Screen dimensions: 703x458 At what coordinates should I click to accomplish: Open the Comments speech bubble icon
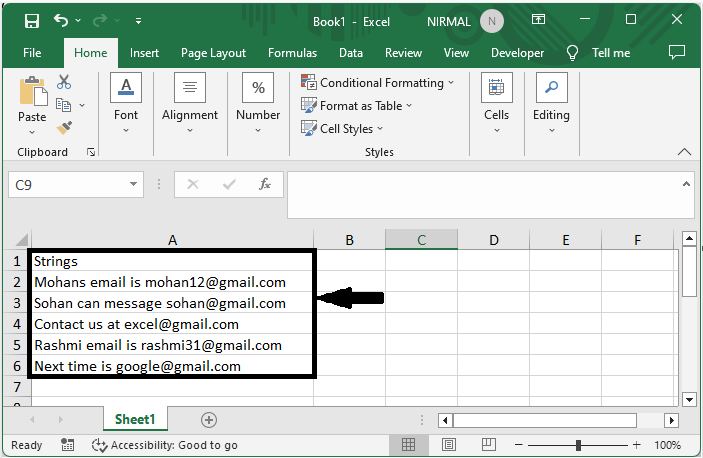pos(677,52)
